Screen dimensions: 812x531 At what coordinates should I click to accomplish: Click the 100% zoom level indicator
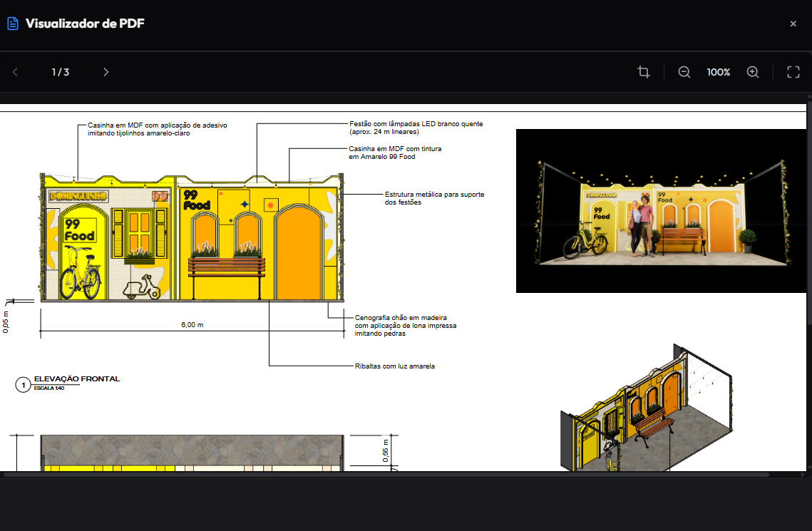(719, 72)
